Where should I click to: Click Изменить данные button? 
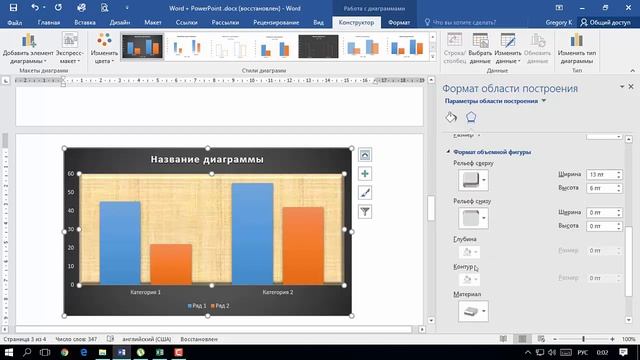[508, 49]
